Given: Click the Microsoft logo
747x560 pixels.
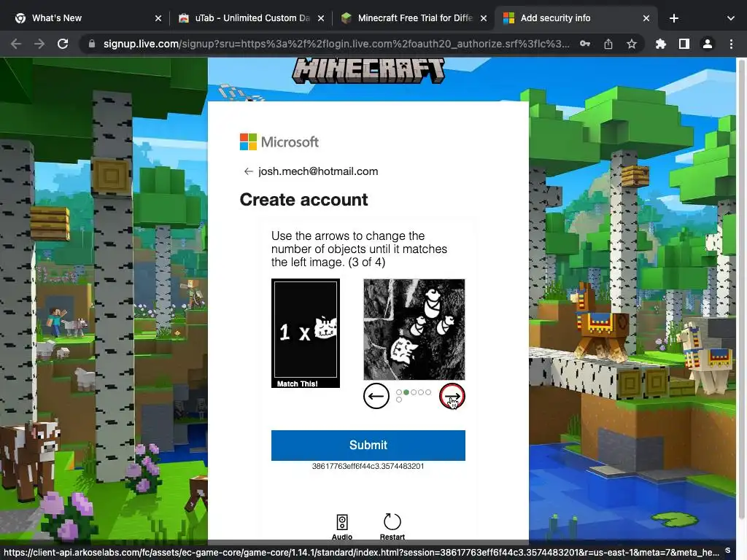Looking at the screenshot, I should click(279, 142).
